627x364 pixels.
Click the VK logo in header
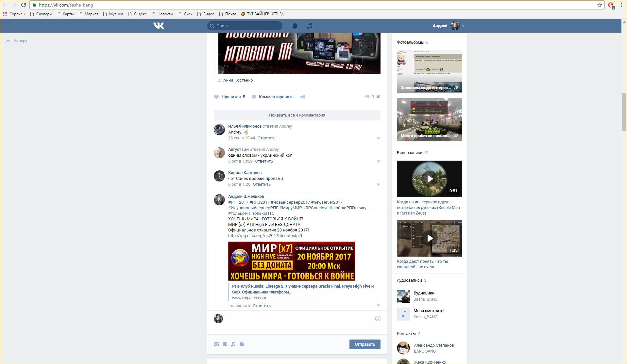tap(159, 25)
